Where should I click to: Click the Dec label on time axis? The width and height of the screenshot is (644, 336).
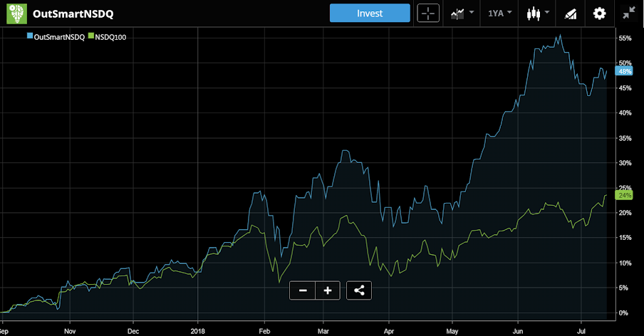coord(133,331)
